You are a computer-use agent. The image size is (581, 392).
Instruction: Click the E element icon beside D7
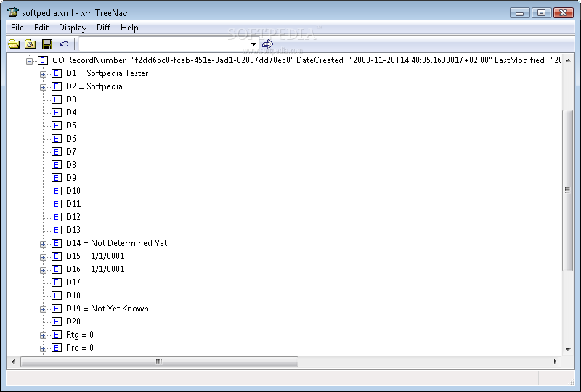(57, 152)
